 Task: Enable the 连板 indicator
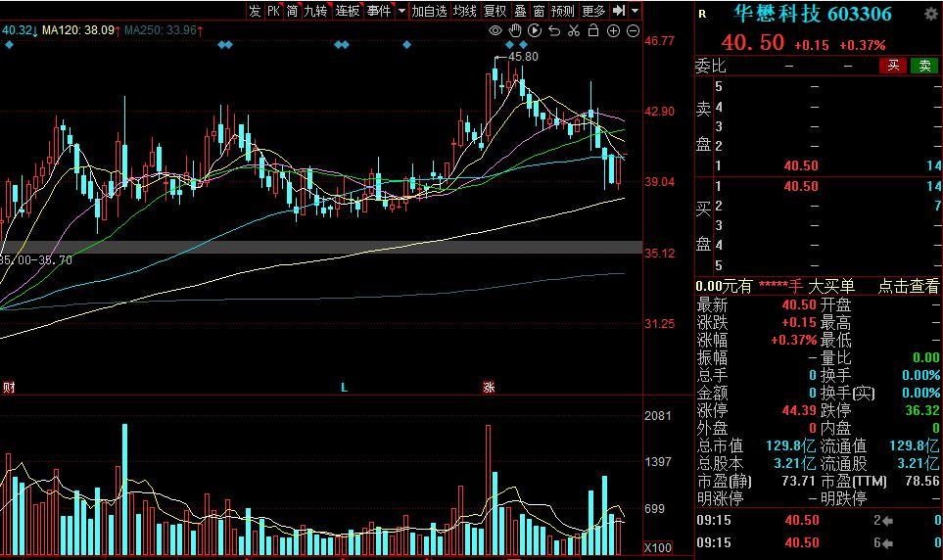click(x=348, y=10)
